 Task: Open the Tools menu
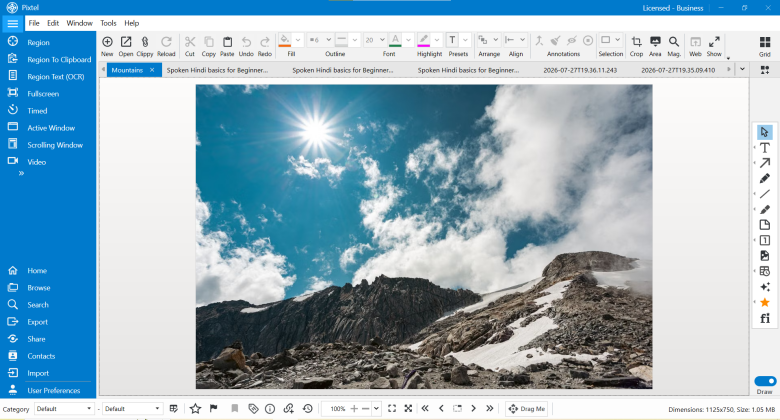[108, 23]
